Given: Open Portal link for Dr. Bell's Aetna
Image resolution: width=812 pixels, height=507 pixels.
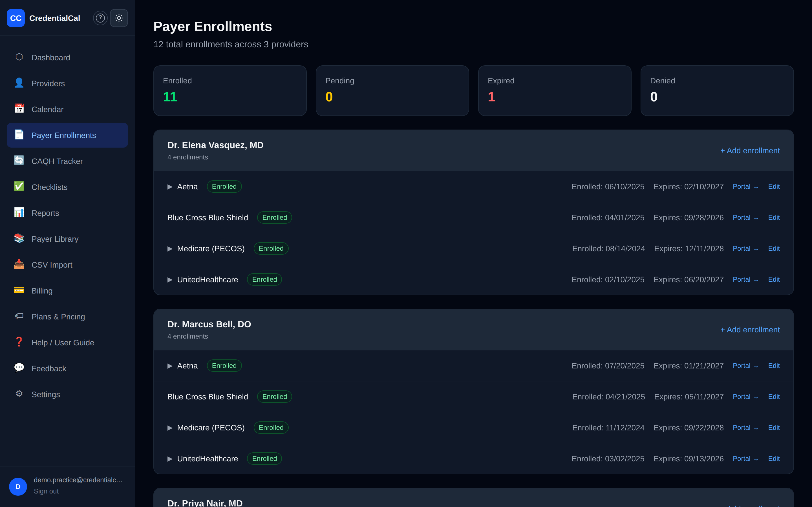Looking at the screenshot, I should pos(745,366).
